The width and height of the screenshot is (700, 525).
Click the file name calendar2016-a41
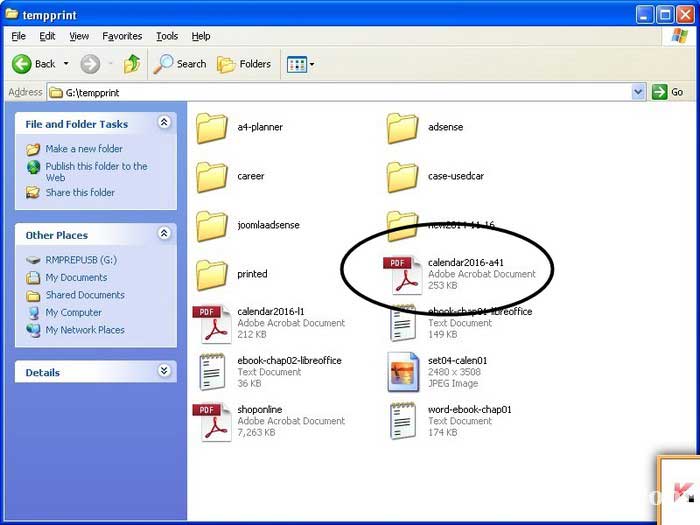point(466,262)
